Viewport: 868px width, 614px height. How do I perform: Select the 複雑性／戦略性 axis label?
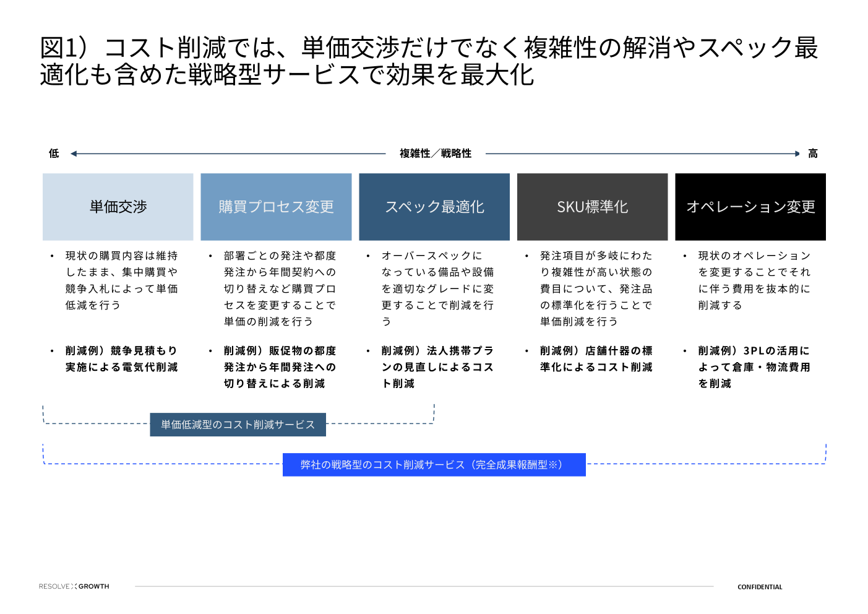(x=436, y=153)
